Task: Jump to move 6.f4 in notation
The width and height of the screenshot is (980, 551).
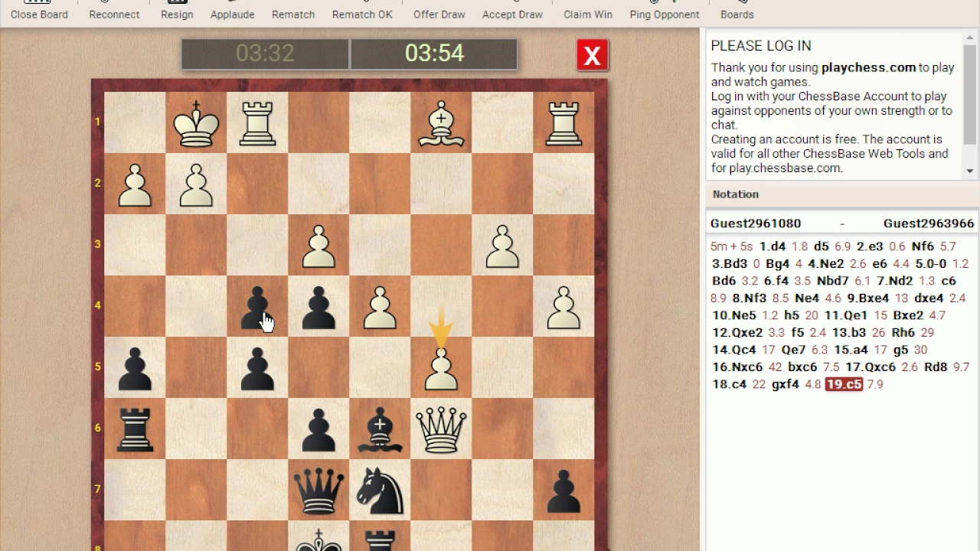Action: pyautogui.click(x=777, y=281)
